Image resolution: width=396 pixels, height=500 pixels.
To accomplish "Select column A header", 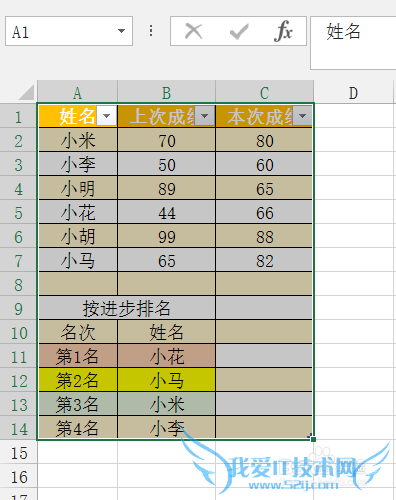I will pos(77,92).
